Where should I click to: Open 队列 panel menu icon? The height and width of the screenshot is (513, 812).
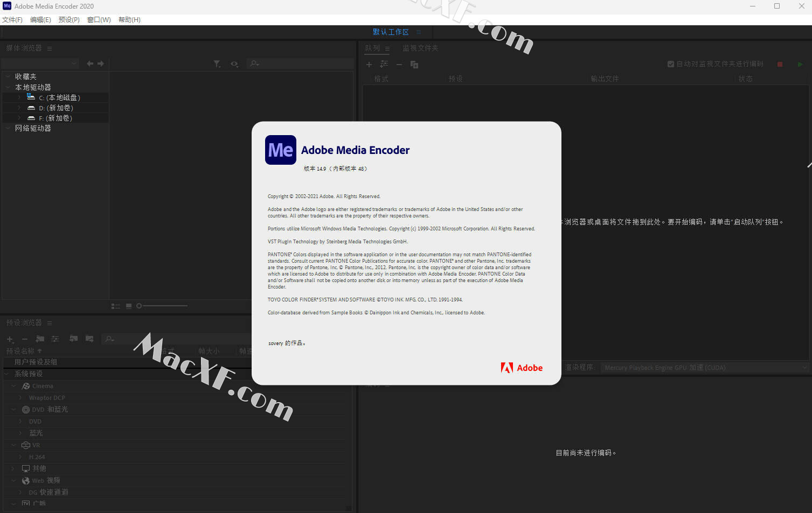[x=387, y=48]
